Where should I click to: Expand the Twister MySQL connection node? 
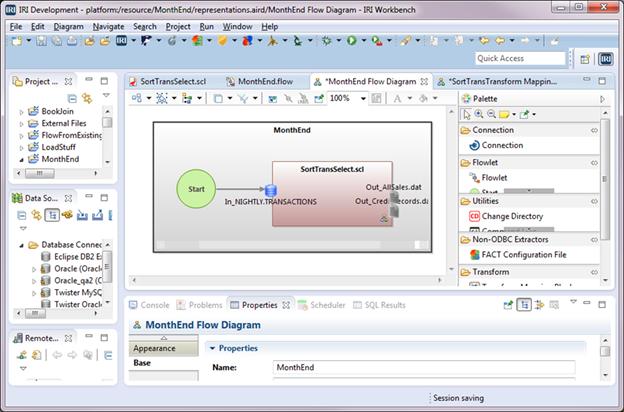pos(34,294)
